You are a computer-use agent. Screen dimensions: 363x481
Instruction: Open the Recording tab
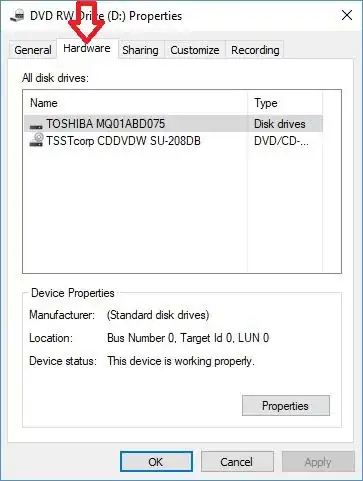255,50
